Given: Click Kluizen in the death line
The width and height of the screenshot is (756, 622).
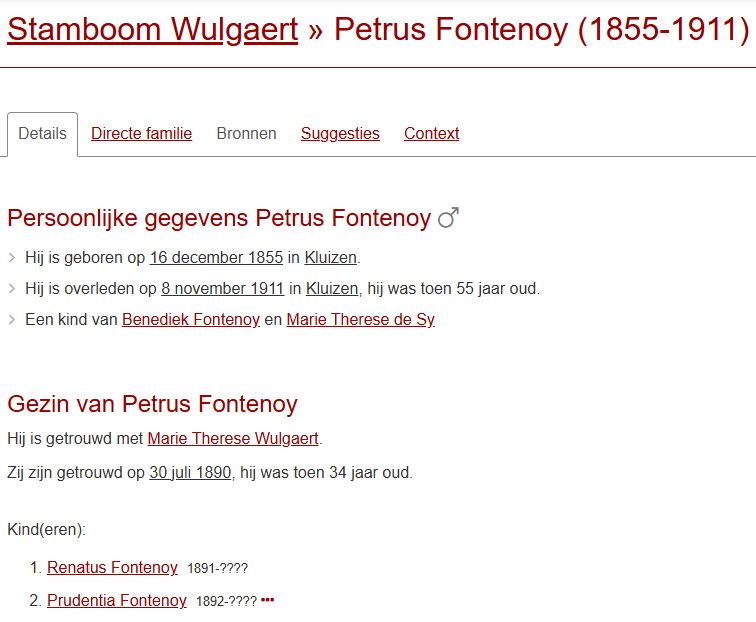Looking at the screenshot, I should click(332, 289).
